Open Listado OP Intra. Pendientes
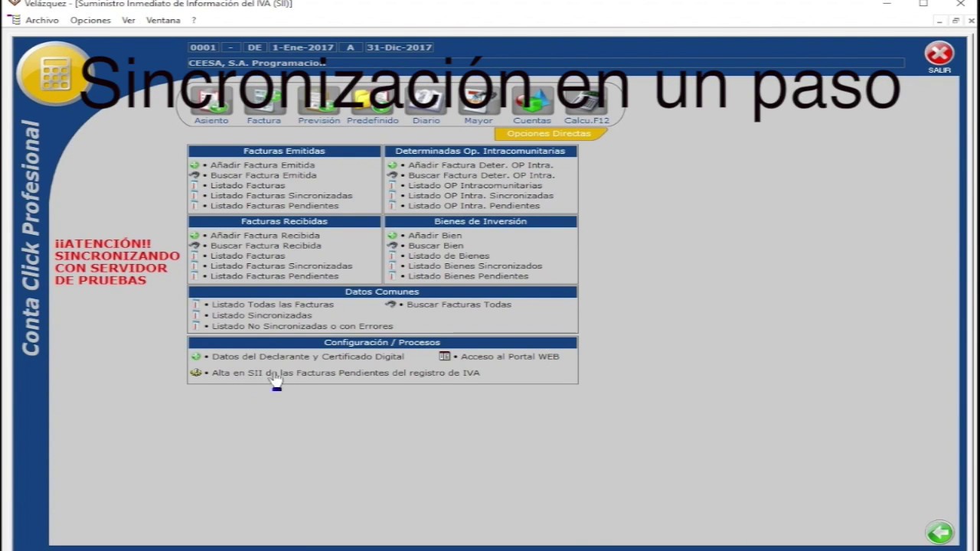 [474, 206]
